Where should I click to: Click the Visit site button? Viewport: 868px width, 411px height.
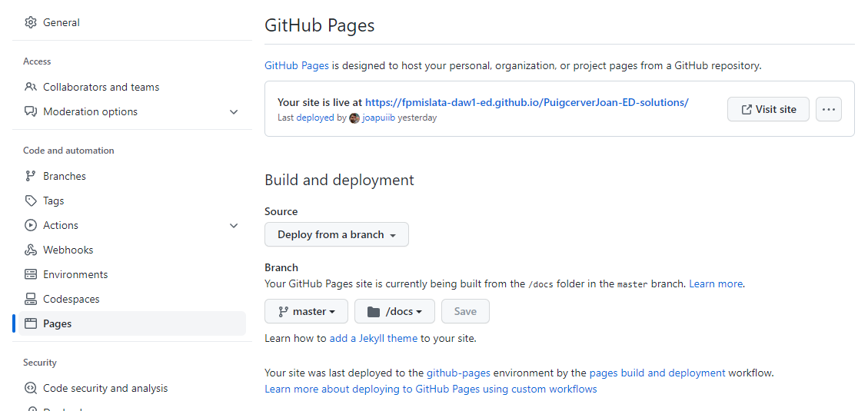(x=768, y=110)
